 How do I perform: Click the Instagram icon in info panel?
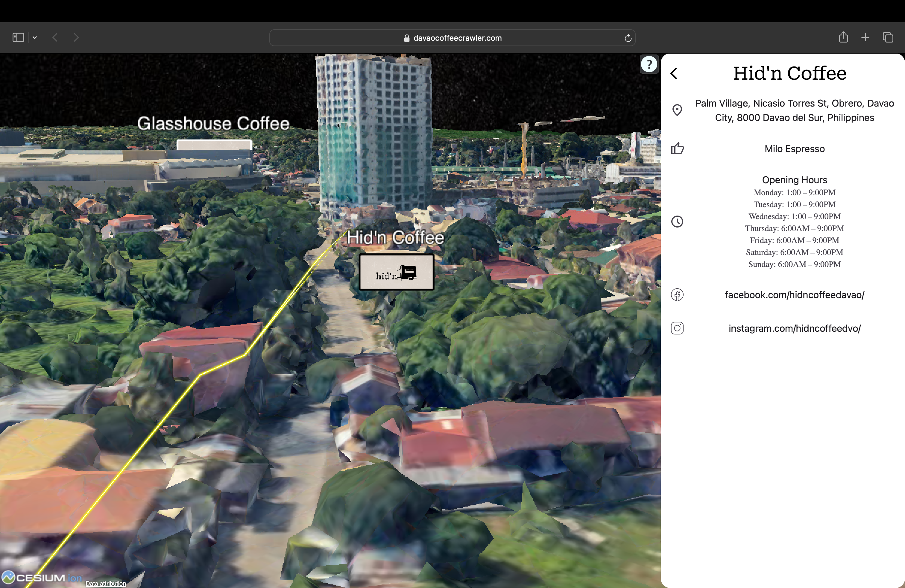pyautogui.click(x=677, y=328)
